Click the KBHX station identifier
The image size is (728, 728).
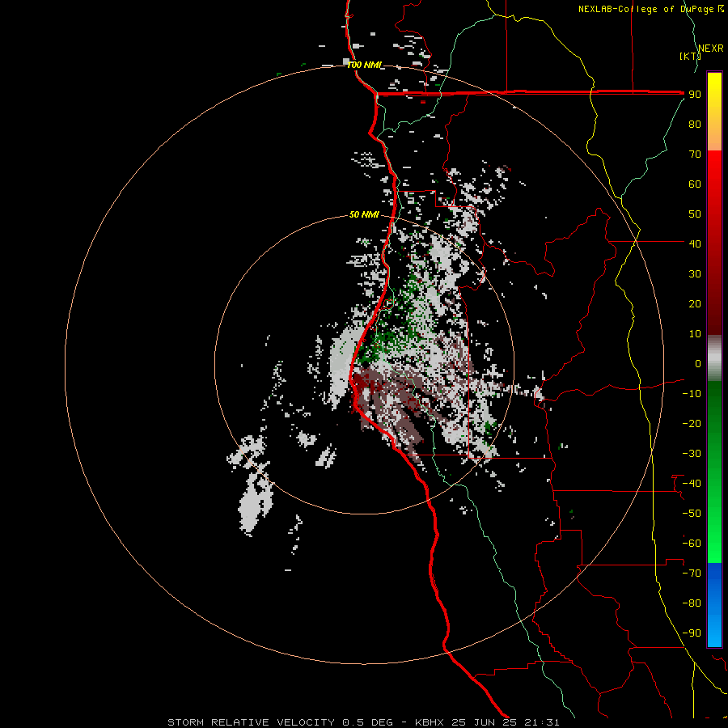(x=430, y=722)
